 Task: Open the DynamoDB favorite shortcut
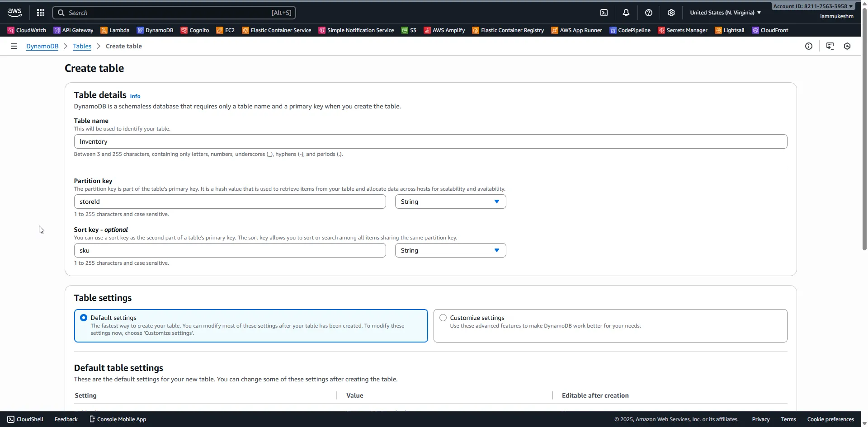point(155,30)
